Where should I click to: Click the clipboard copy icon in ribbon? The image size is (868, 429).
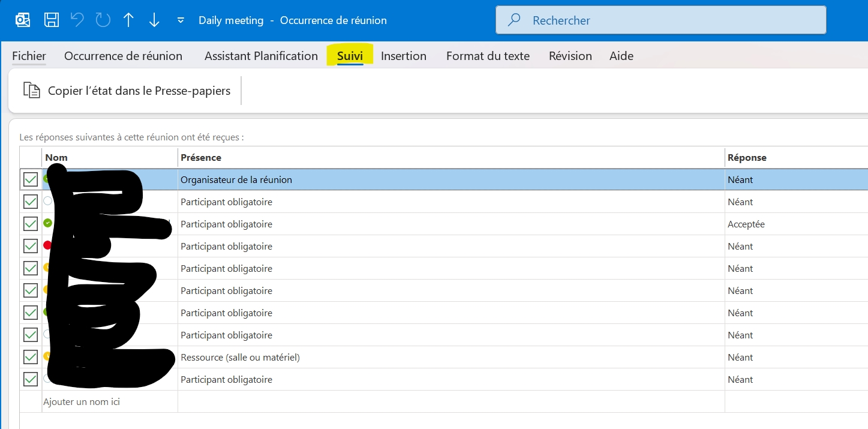(31, 91)
